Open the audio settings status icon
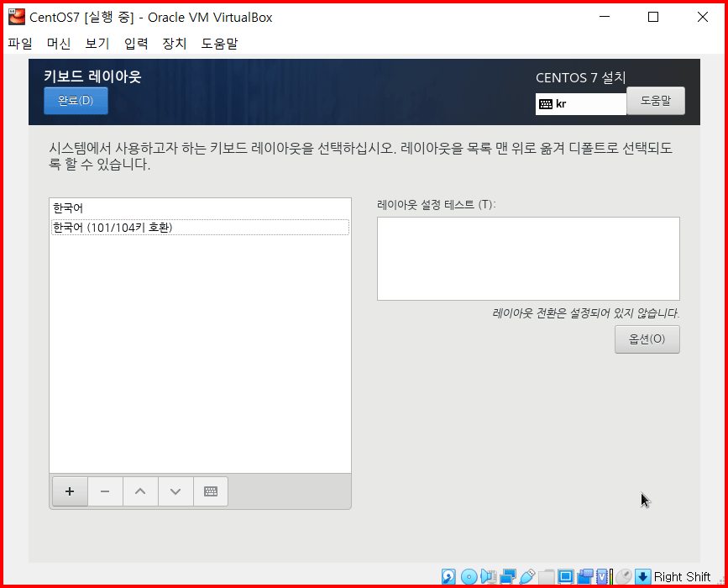The width and height of the screenshot is (728, 588). coord(489,577)
